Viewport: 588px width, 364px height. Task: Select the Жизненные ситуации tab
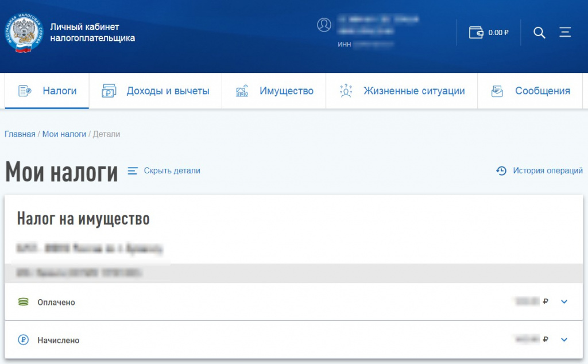(x=402, y=91)
